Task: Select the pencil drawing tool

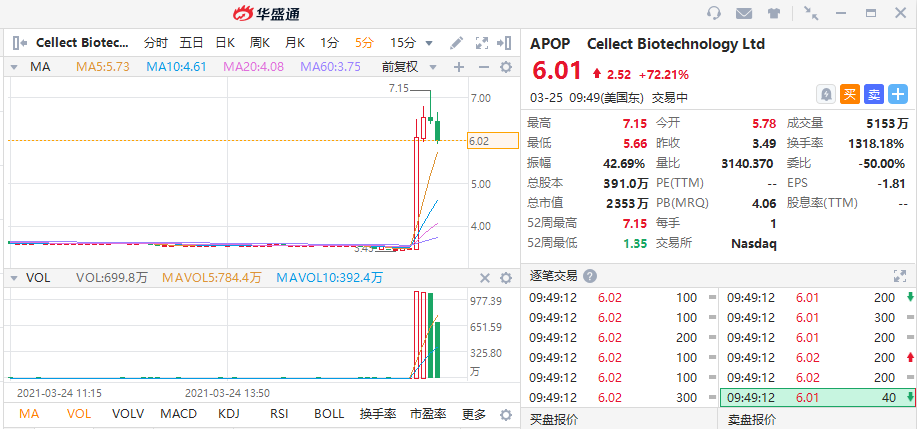Action: tap(456, 43)
